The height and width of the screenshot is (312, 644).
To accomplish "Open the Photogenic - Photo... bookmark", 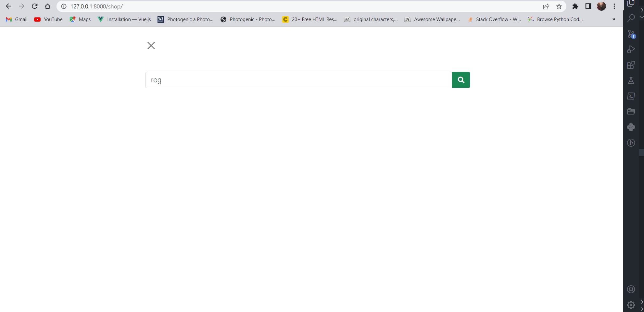I will (x=248, y=19).
